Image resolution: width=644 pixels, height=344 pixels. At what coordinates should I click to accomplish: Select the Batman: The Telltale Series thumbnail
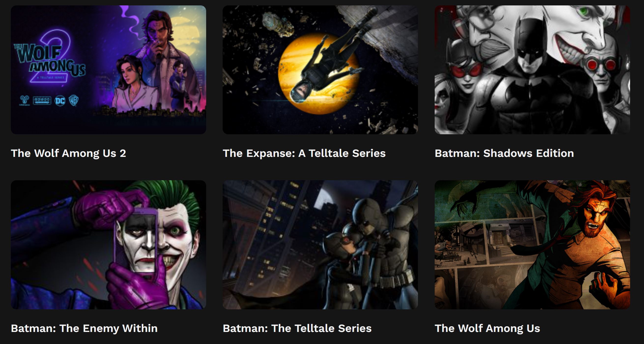point(320,245)
